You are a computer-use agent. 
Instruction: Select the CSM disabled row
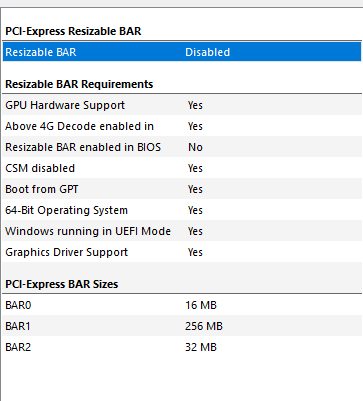point(182,168)
